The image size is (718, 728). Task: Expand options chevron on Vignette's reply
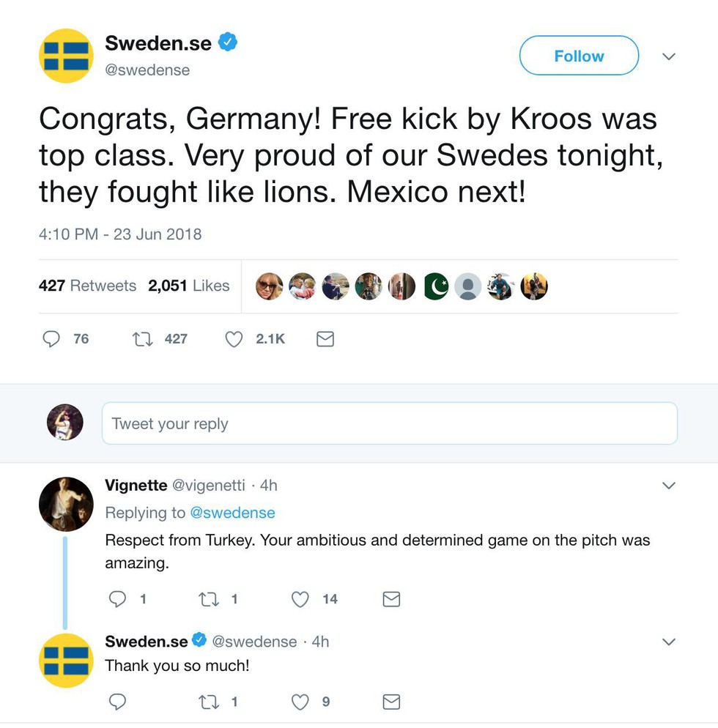coord(669,485)
